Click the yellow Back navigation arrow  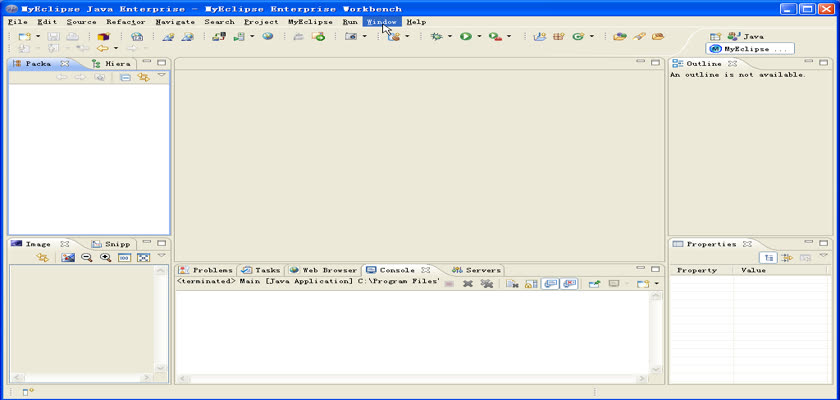click(102, 48)
